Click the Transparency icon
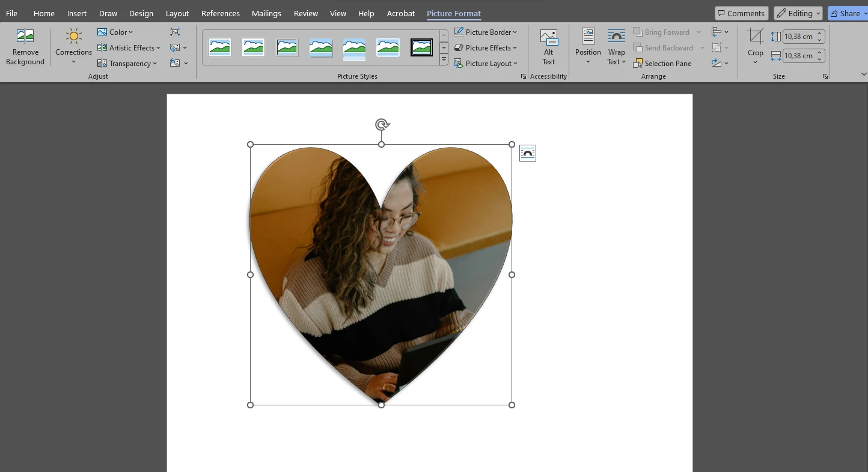This screenshot has height=472, width=868. [x=102, y=63]
